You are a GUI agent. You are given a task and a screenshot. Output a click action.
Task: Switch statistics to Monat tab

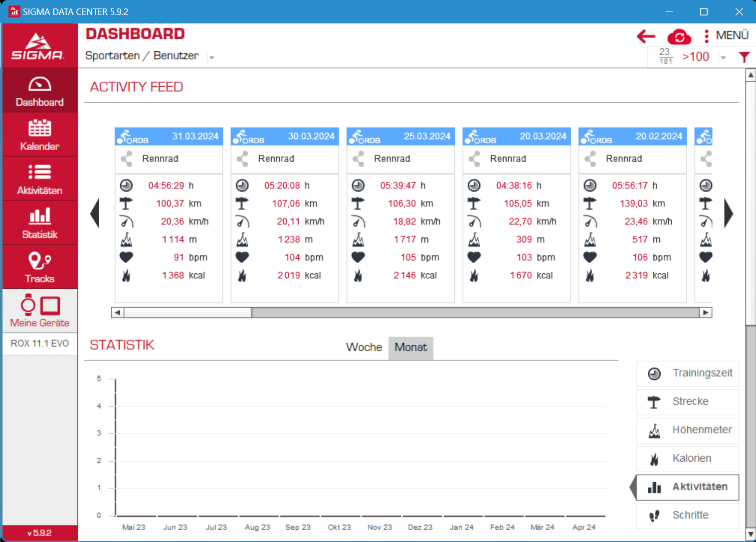point(410,348)
